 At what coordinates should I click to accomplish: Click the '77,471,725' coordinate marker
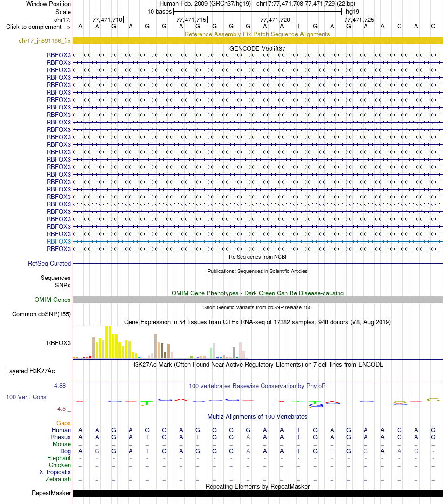coord(360,20)
